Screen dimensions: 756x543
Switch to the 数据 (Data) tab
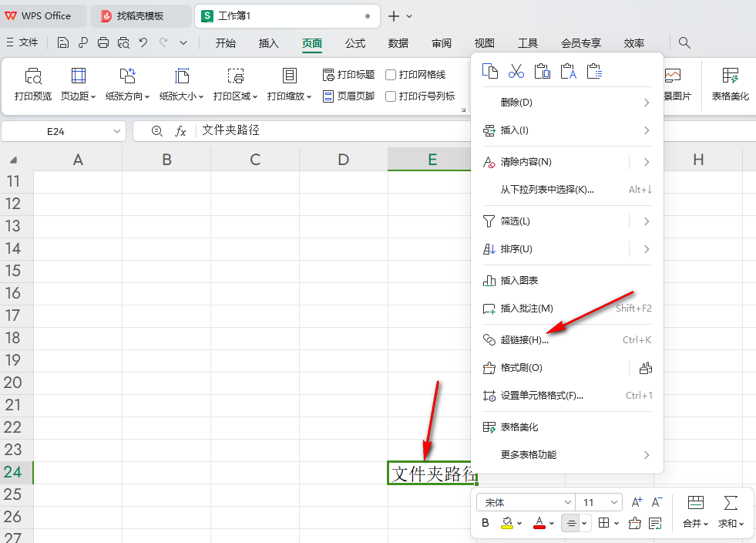(398, 43)
